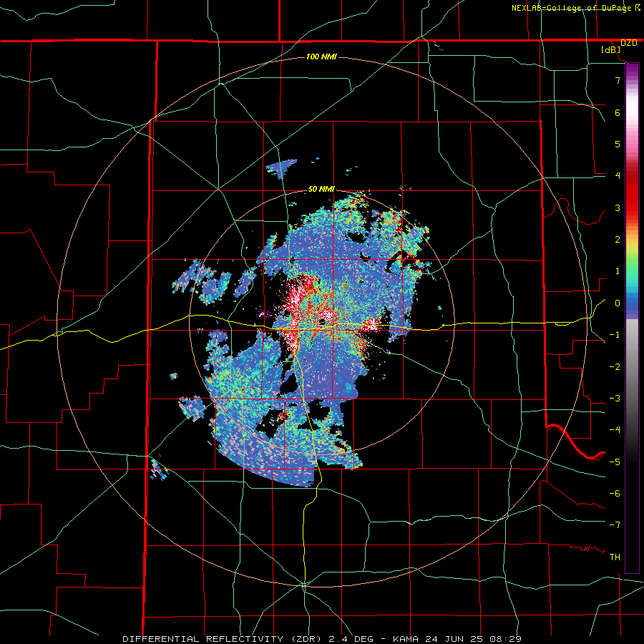Click the "TH" threshold label on the scale
The width and height of the screenshot is (644, 644).
tap(615, 557)
